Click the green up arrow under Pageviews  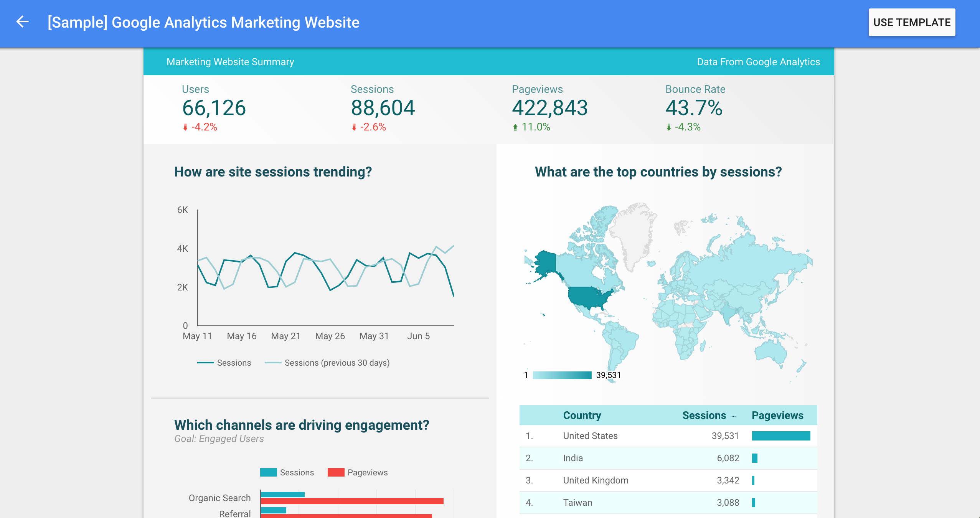point(515,127)
